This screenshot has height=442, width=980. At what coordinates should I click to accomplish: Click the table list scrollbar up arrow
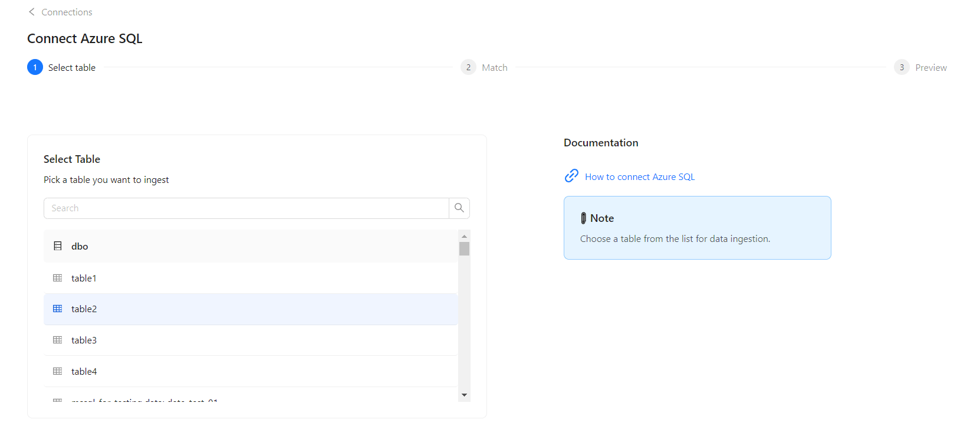[x=465, y=236]
